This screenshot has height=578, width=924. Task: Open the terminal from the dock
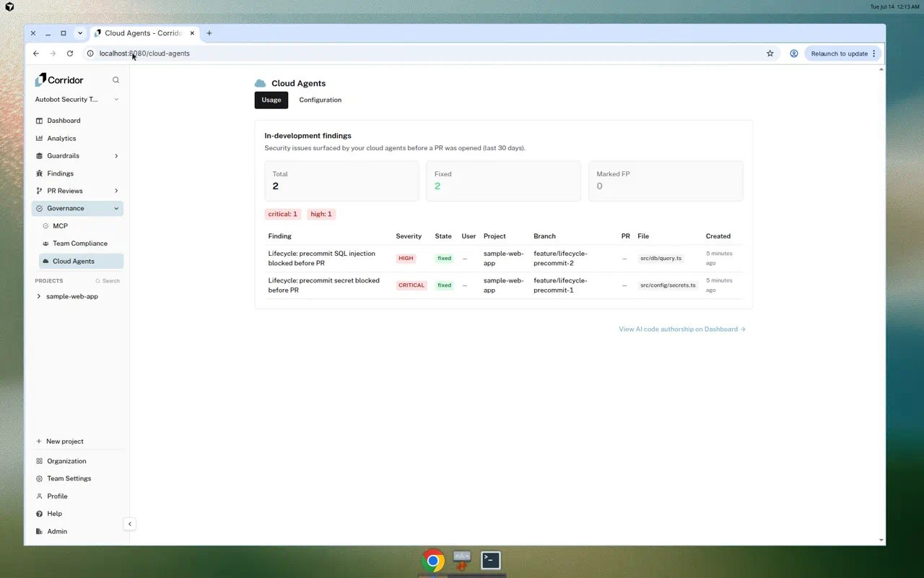pyautogui.click(x=491, y=560)
